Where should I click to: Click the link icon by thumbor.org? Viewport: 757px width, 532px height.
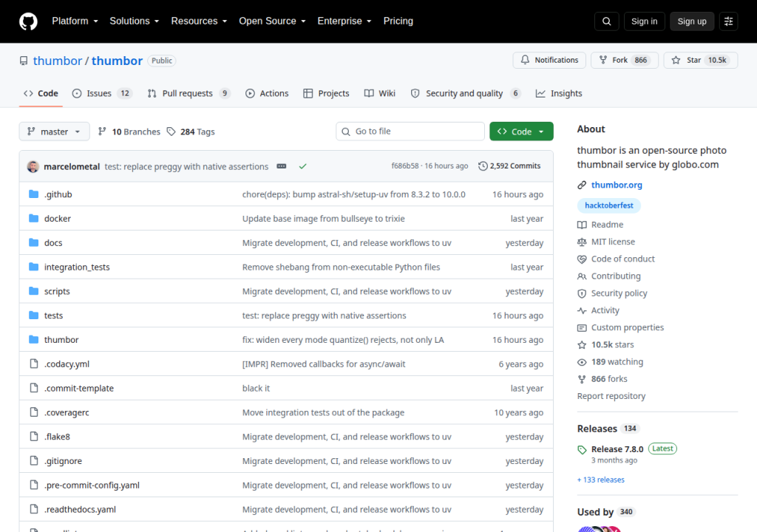point(582,185)
